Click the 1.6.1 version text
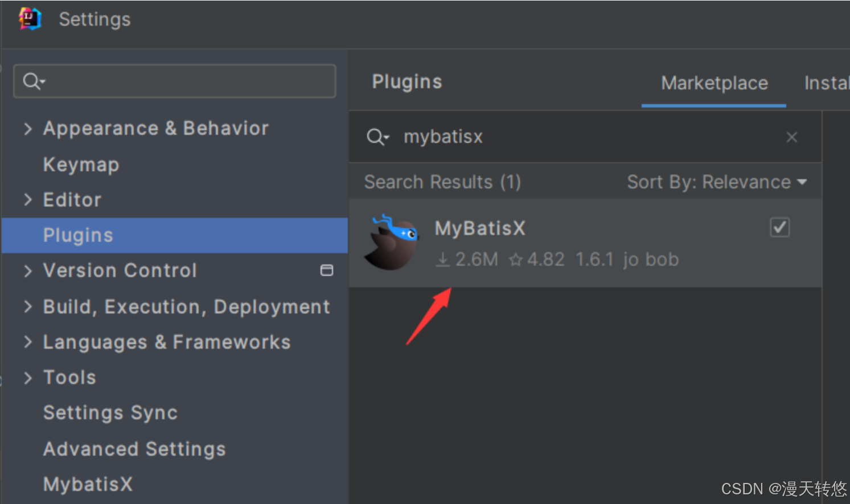Image resolution: width=850 pixels, height=504 pixels. click(x=594, y=259)
